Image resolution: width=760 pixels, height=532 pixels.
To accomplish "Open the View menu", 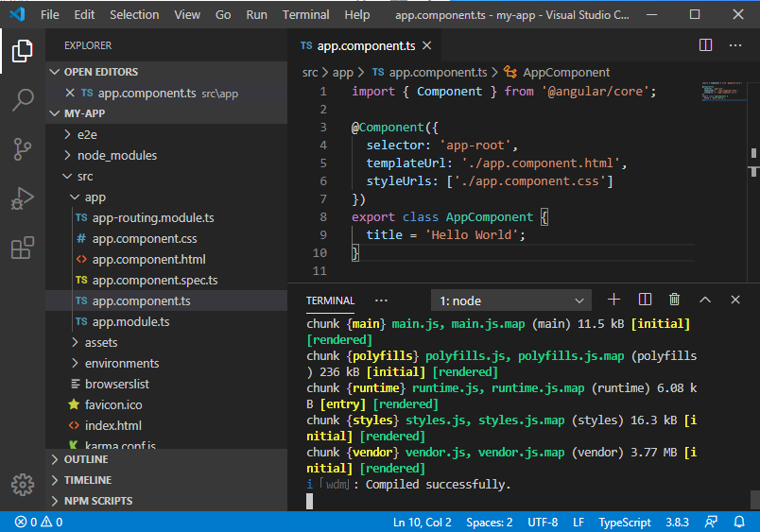I will pos(187,14).
